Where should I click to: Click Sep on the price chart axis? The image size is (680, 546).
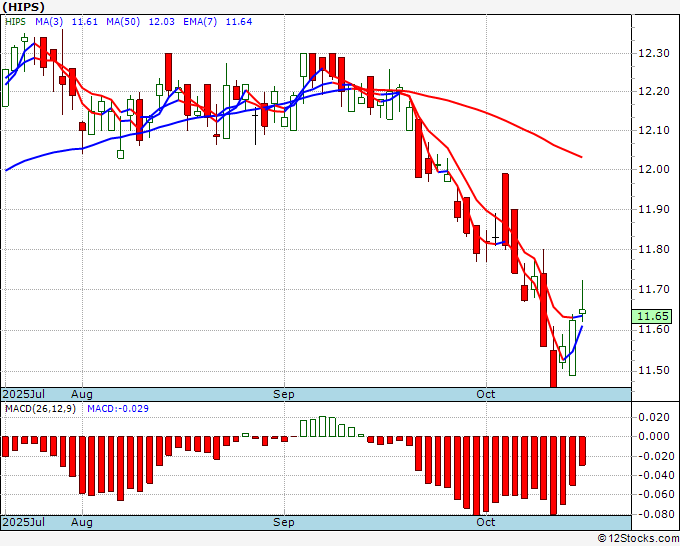tap(284, 394)
